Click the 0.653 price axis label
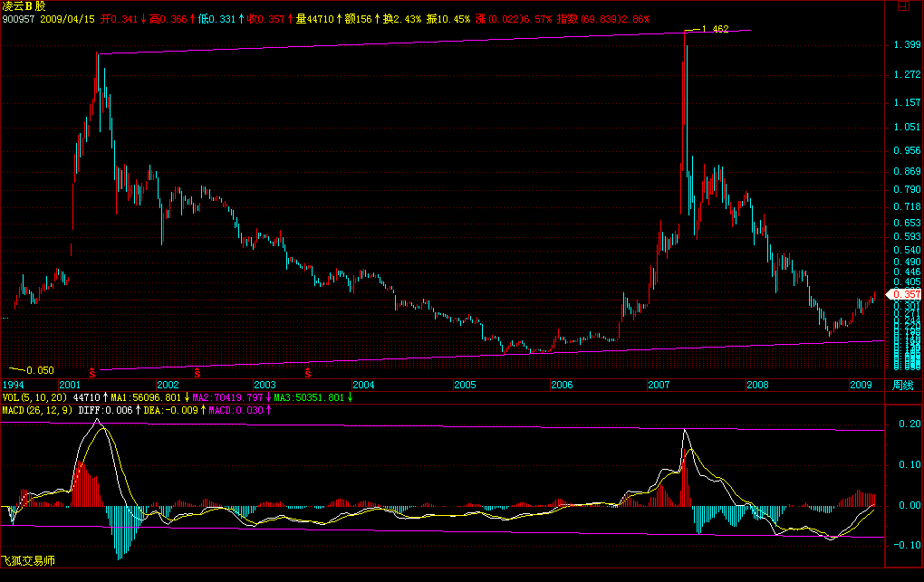Viewport: 924px width, 582px height. tap(907, 223)
